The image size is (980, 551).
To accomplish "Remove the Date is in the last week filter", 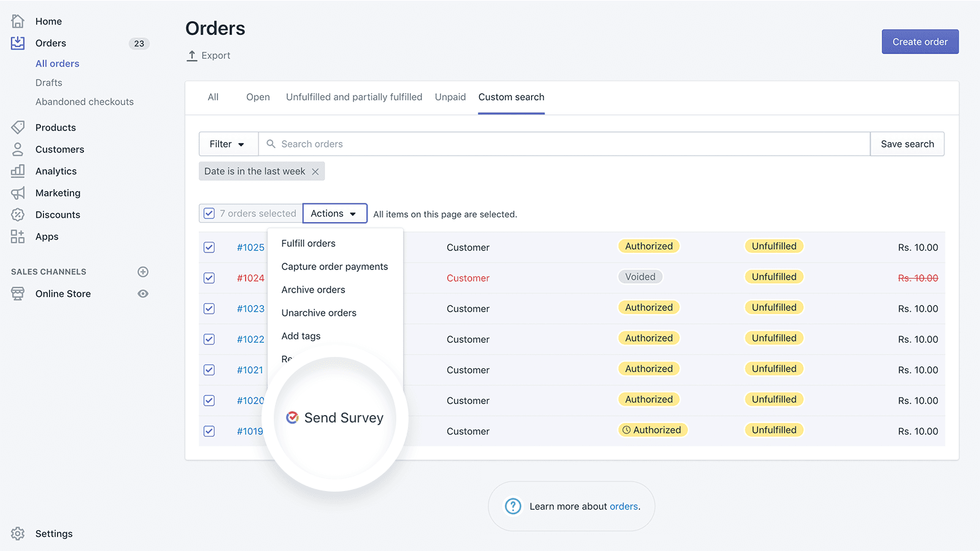I will pos(315,171).
